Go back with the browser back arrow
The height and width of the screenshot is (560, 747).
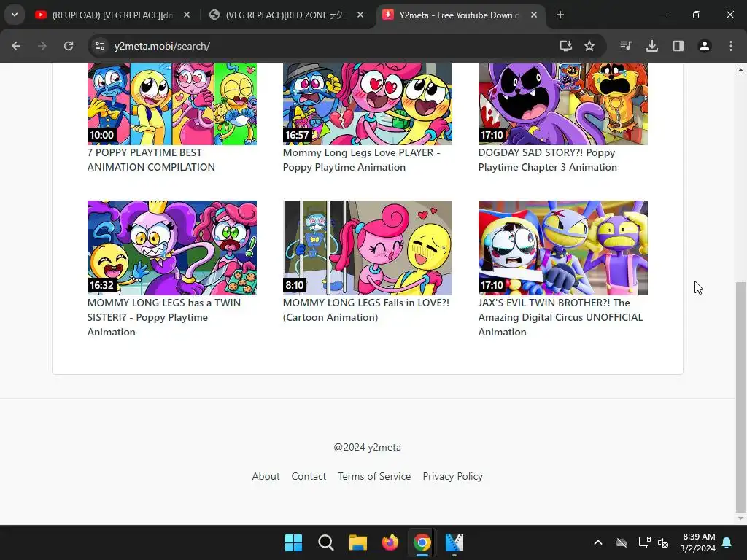click(16, 46)
